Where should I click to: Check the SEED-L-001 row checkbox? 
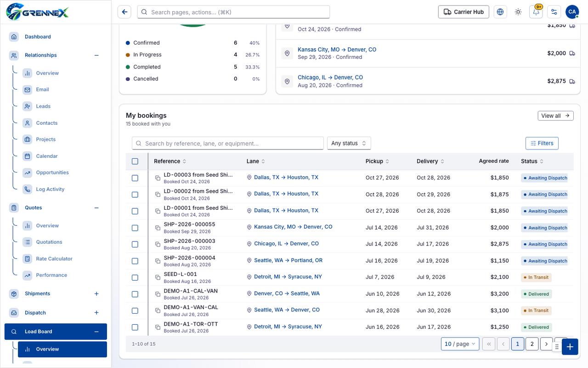(x=135, y=277)
